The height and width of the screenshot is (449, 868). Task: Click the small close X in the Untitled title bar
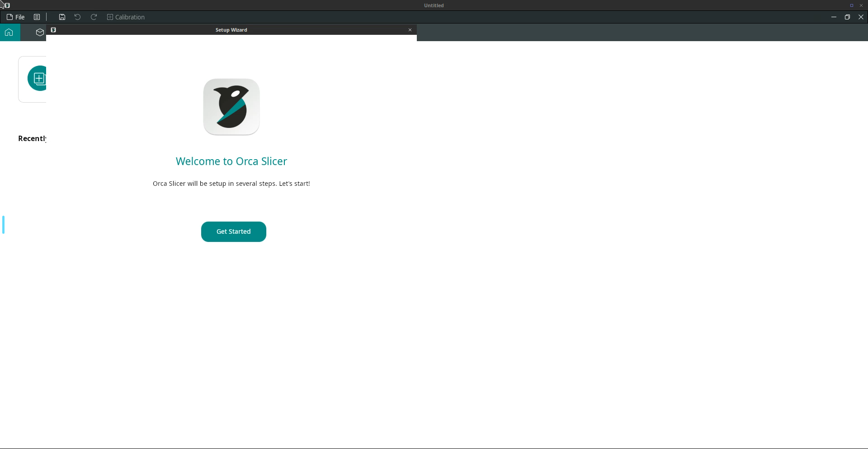coord(861,5)
